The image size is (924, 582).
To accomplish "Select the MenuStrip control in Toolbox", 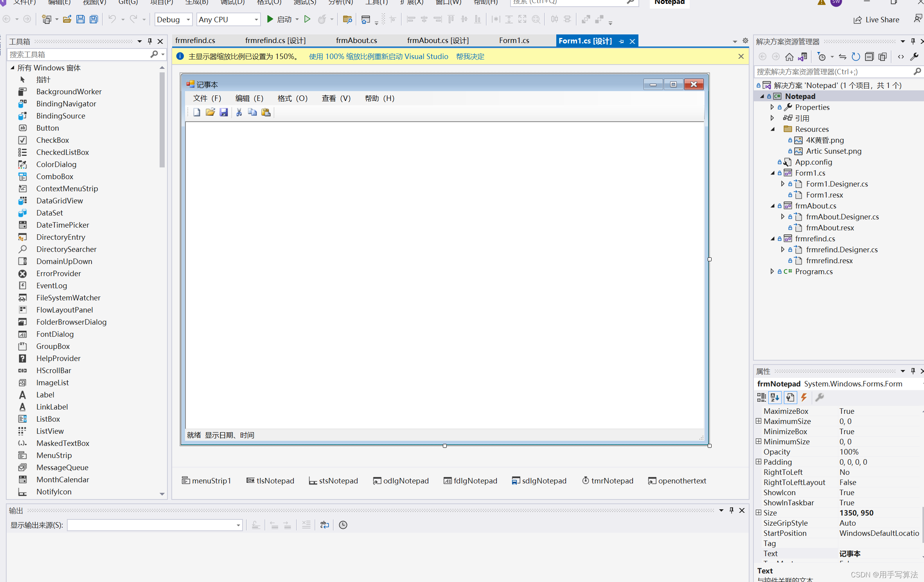I will 54,455.
